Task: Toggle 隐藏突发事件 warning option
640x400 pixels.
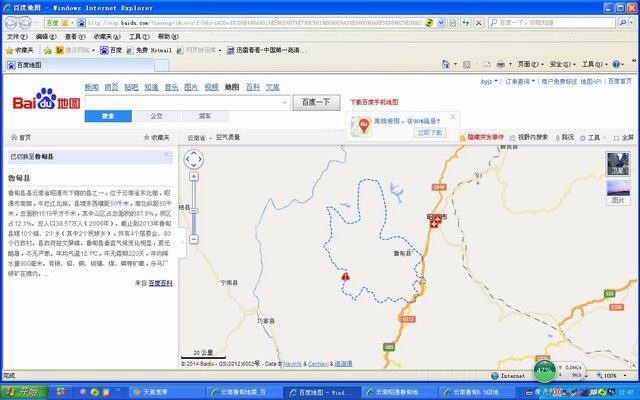Action: pyautogui.click(x=481, y=138)
